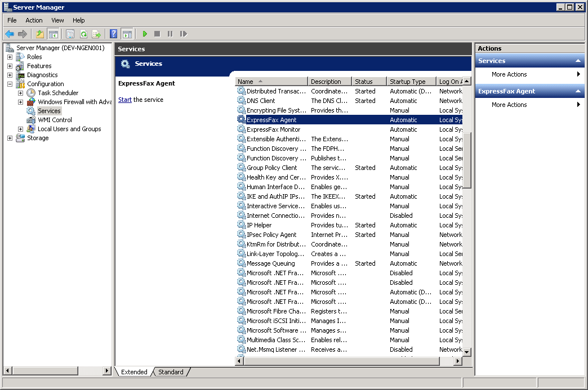Screen dimensions: 588x390
Task: Collapse the ExpressFax Agent actions section
Action: point(578,91)
